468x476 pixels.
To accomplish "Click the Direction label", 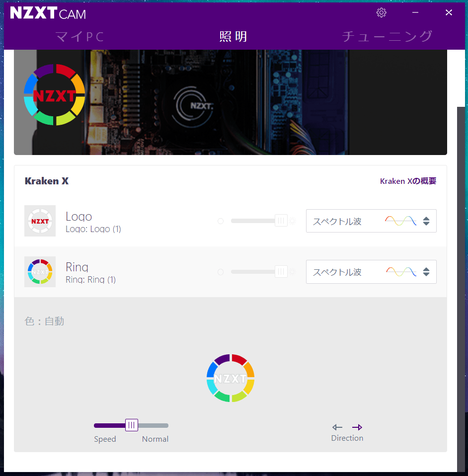I will 347,438.
